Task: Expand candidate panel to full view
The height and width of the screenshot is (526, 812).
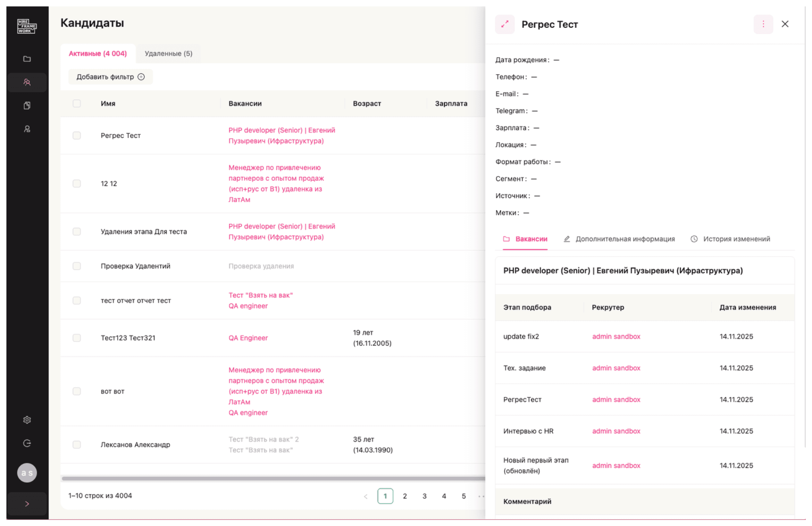Action: [505, 24]
